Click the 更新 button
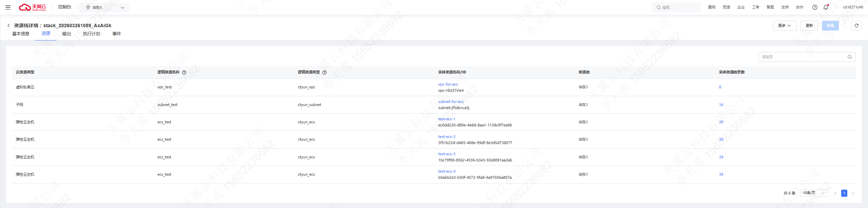Viewport: 868px width, 208px height. click(809, 25)
